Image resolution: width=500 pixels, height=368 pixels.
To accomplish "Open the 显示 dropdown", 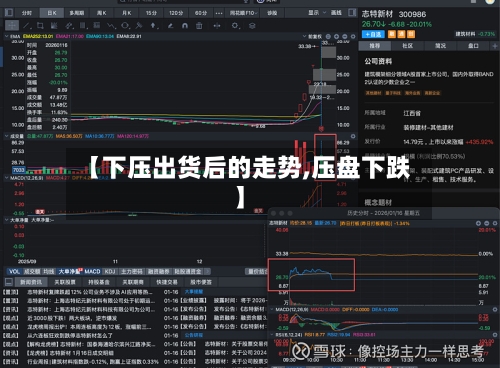I will 317,13.
